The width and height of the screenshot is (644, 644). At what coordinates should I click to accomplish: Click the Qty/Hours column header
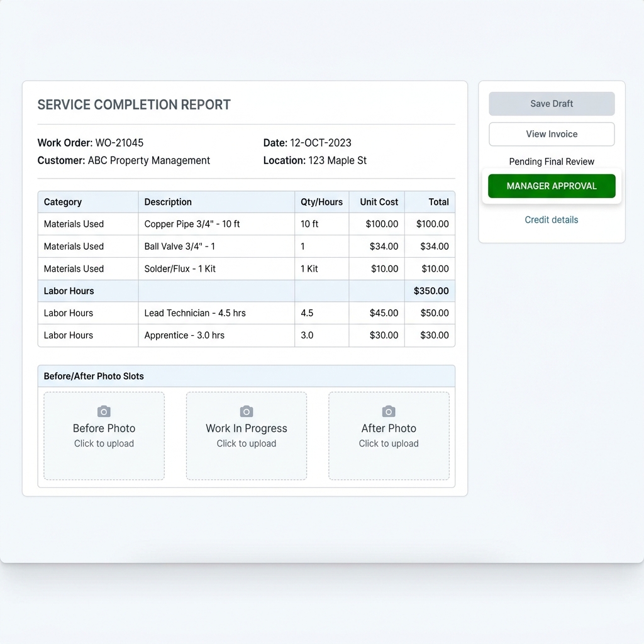pos(321,202)
